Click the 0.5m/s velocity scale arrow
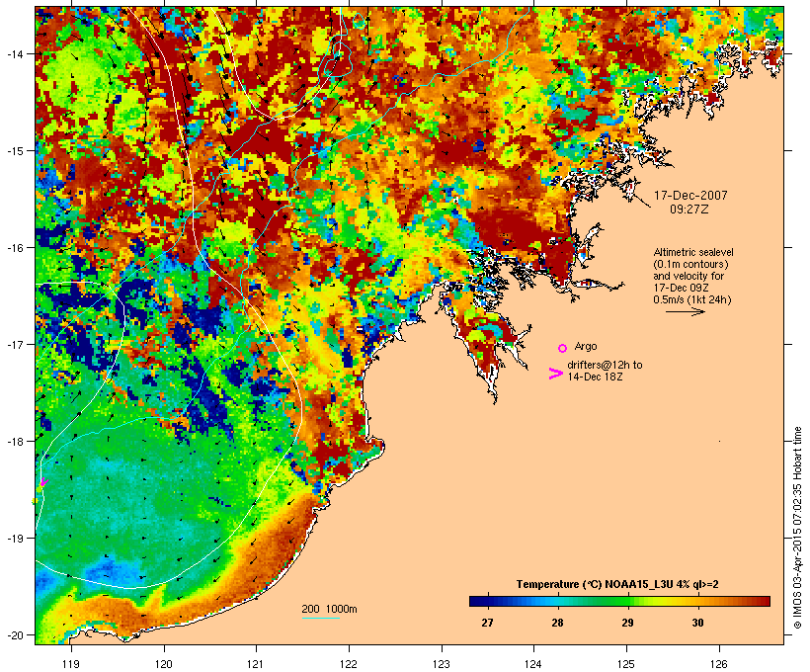810x672 pixels. 685,311
